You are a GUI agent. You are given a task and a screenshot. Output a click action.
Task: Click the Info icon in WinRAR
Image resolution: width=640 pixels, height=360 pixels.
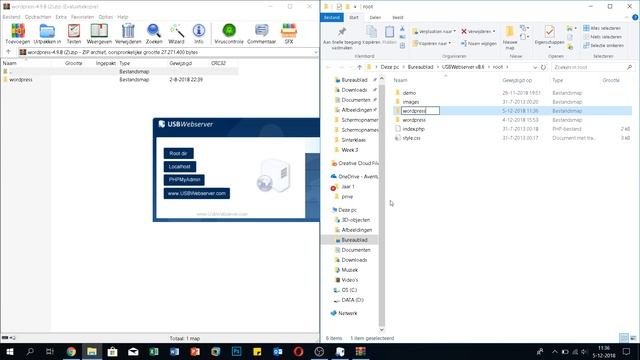click(x=199, y=31)
